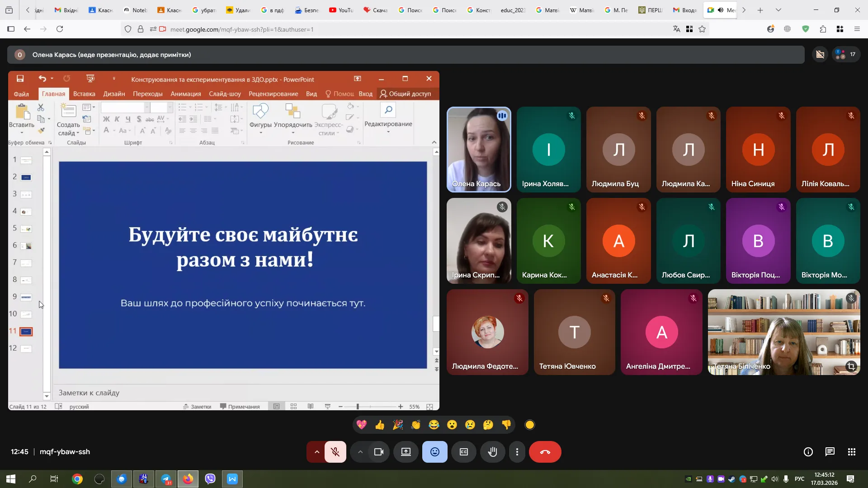Open the participants list showing 17

coord(845,55)
